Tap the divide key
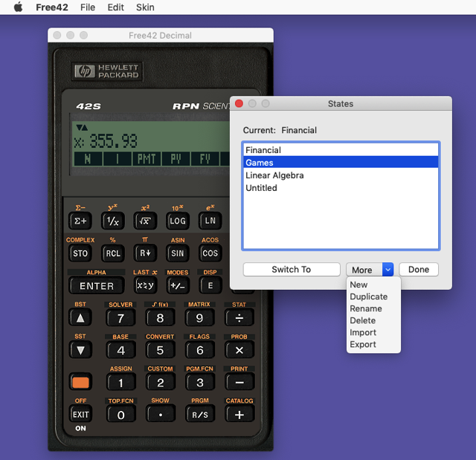The image size is (476, 460). pyautogui.click(x=239, y=318)
